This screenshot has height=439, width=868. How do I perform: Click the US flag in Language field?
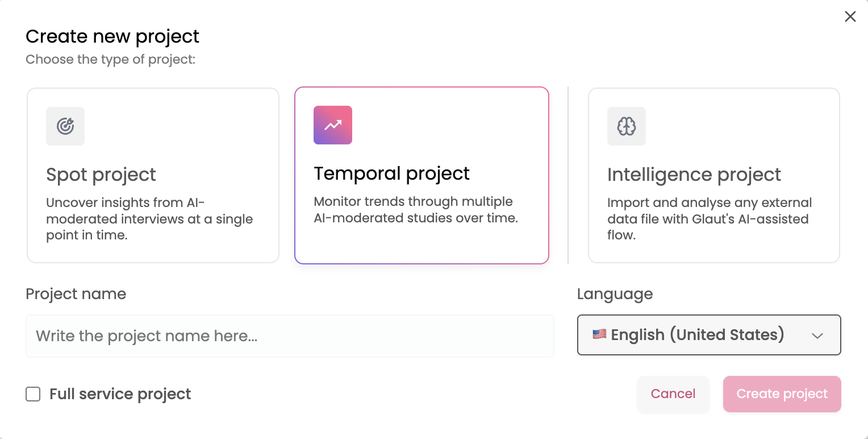click(599, 334)
